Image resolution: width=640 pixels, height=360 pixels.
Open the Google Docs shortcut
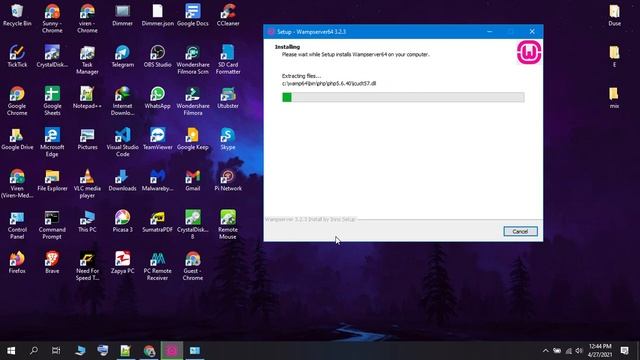pyautogui.click(x=193, y=16)
